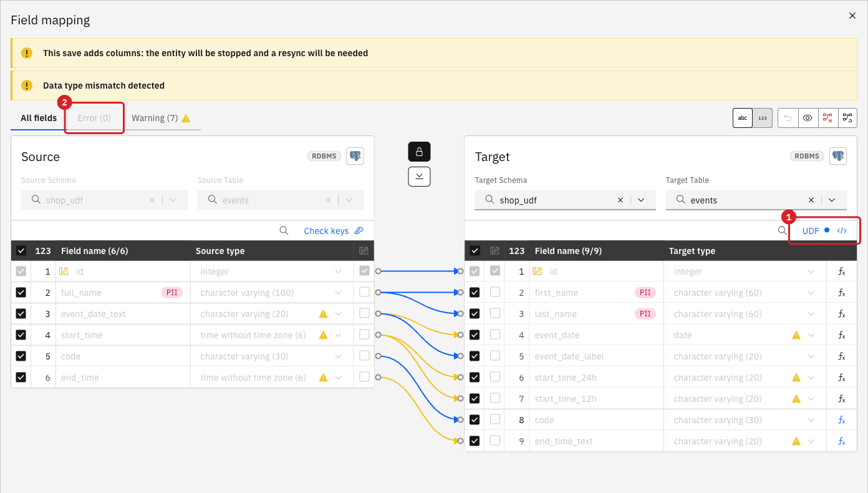
Task: Switch to the All fields tab
Action: click(x=39, y=118)
